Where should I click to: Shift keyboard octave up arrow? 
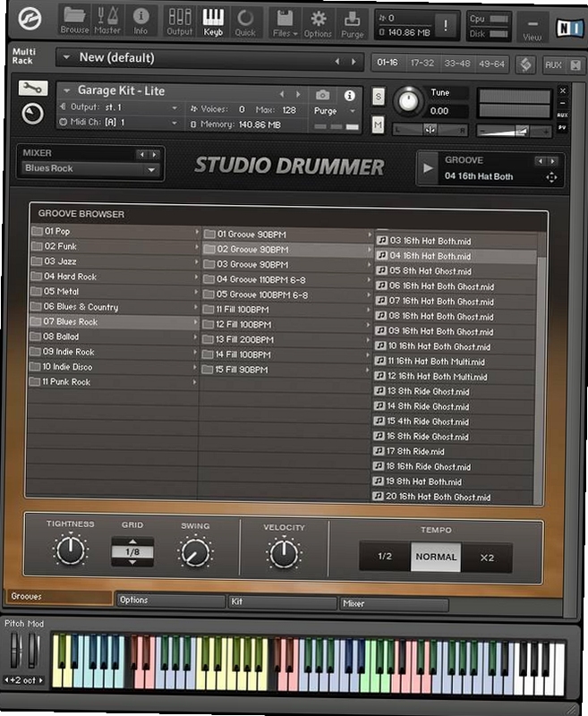(x=40, y=680)
